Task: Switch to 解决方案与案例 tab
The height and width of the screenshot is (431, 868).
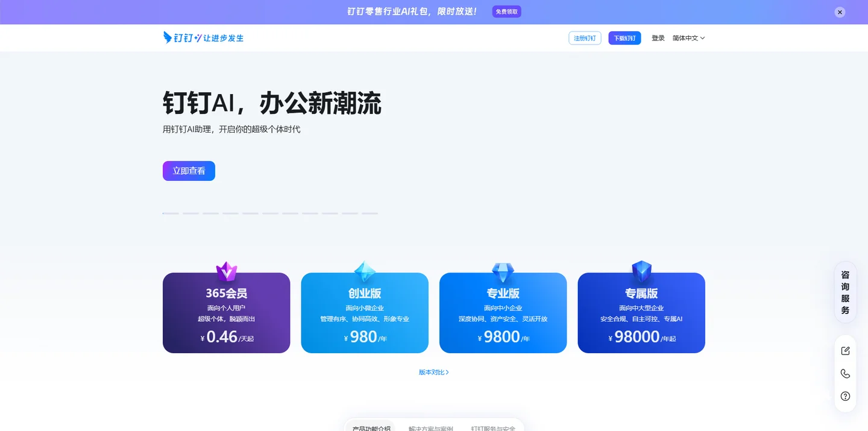Action: (430, 428)
